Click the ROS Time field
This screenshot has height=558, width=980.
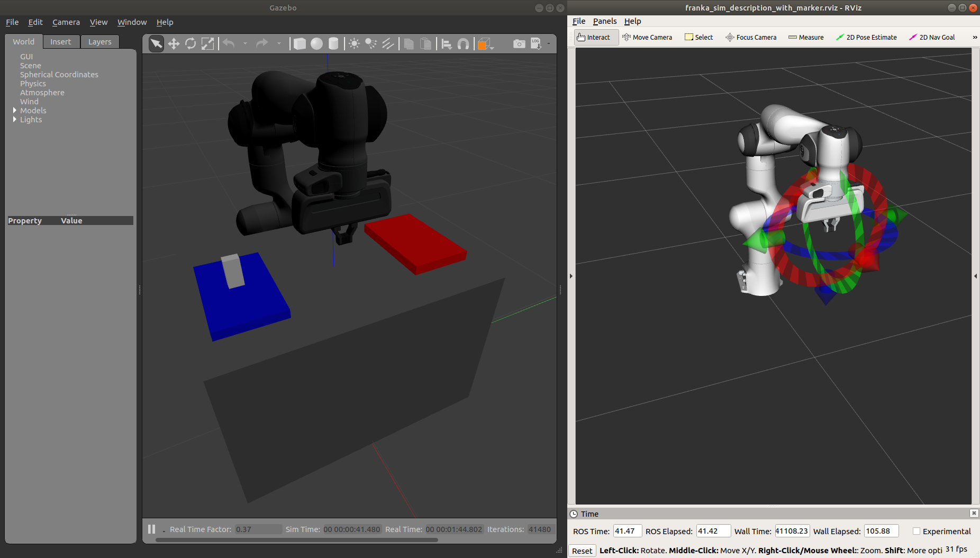tap(627, 531)
